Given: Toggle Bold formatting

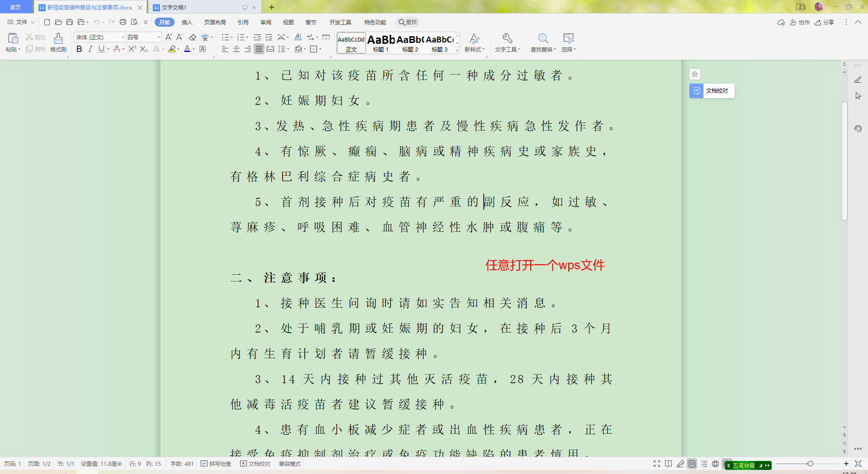Looking at the screenshot, I should [79, 49].
